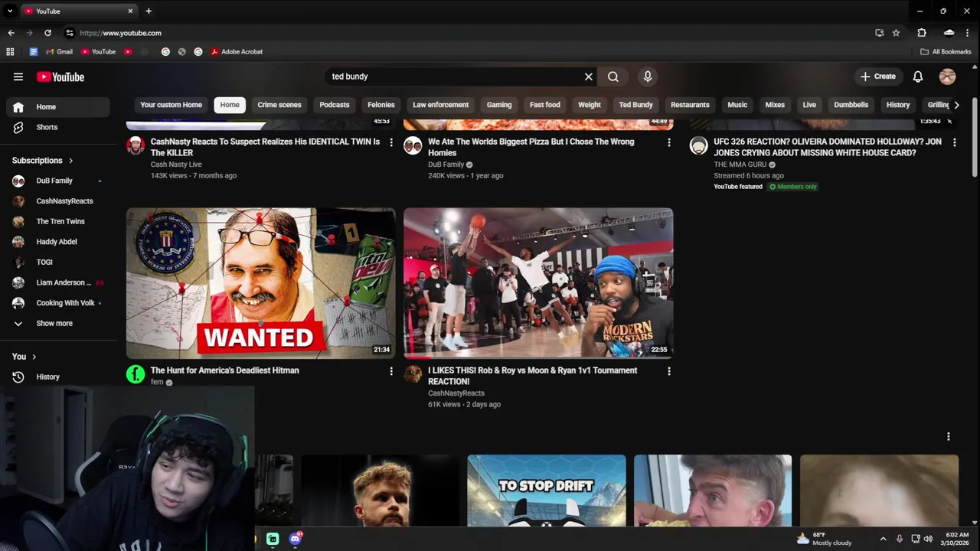
Task: Click the DuB Family channel avatar beside pizza video
Action: tap(413, 145)
